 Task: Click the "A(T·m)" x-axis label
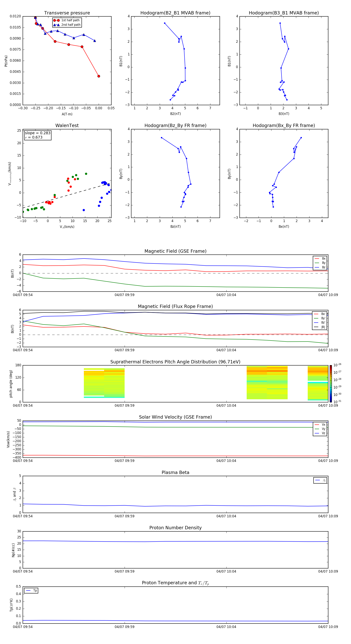[67, 114]
